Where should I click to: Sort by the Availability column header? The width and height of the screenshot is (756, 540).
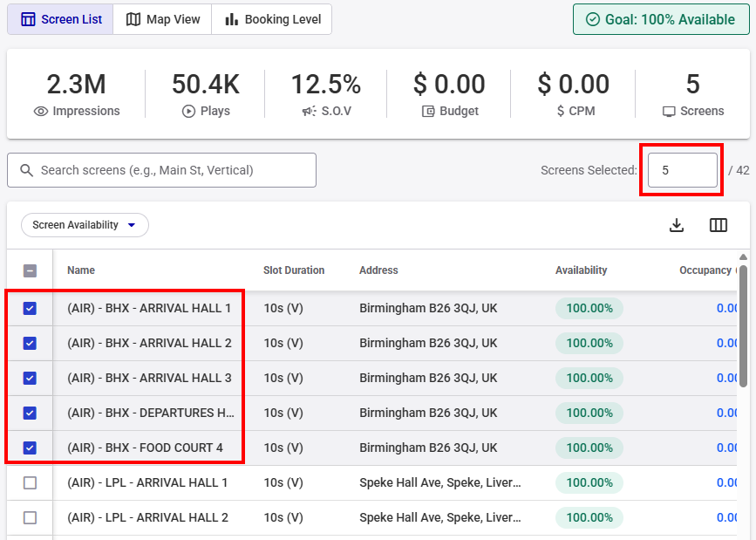point(581,270)
